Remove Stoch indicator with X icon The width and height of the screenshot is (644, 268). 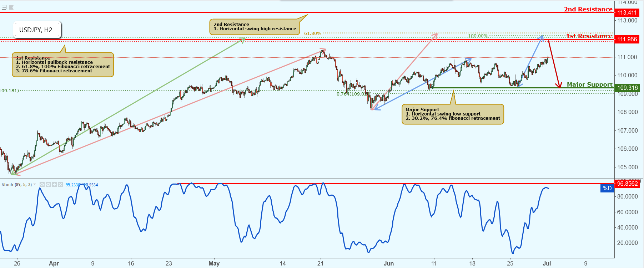tap(60, 185)
